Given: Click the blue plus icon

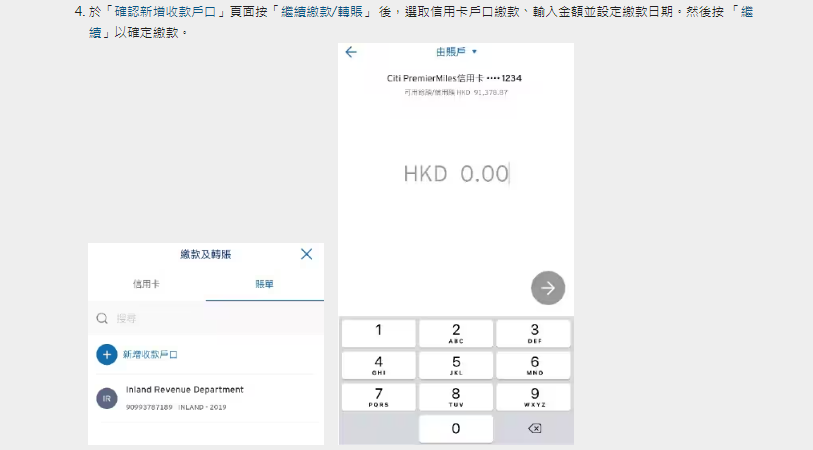Looking at the screenshot, I should tap(107, 354).
